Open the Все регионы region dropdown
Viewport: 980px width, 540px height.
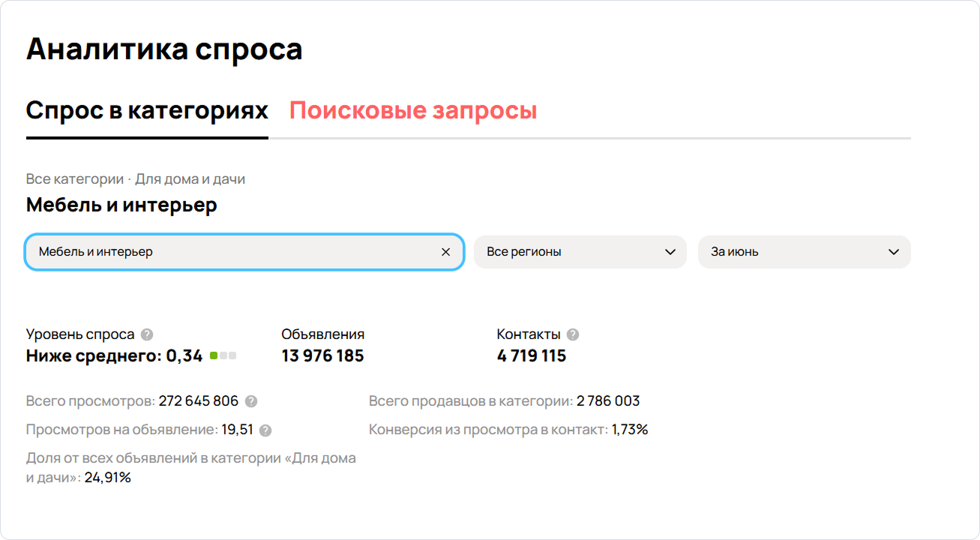click(x=570, y=252)
